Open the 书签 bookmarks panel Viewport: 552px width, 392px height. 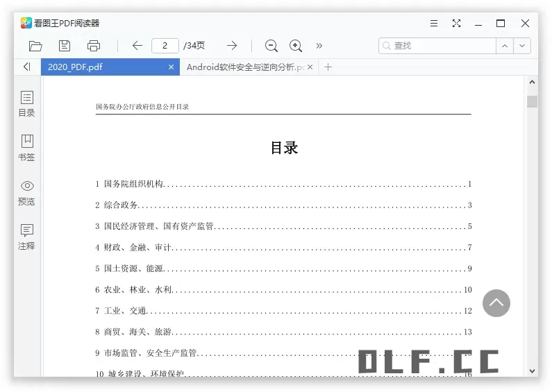pyautogui.click(x=27, y=148)
